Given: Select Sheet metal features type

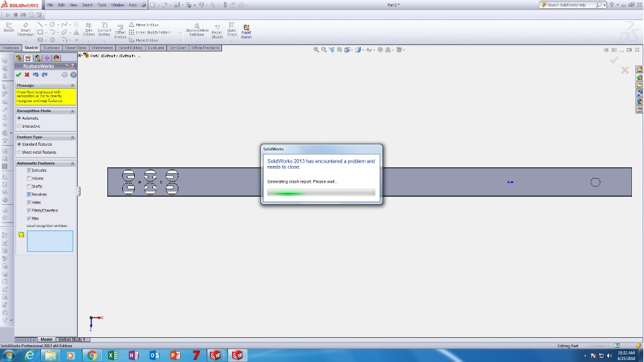Looking at the screenshot, I should 19,152.
